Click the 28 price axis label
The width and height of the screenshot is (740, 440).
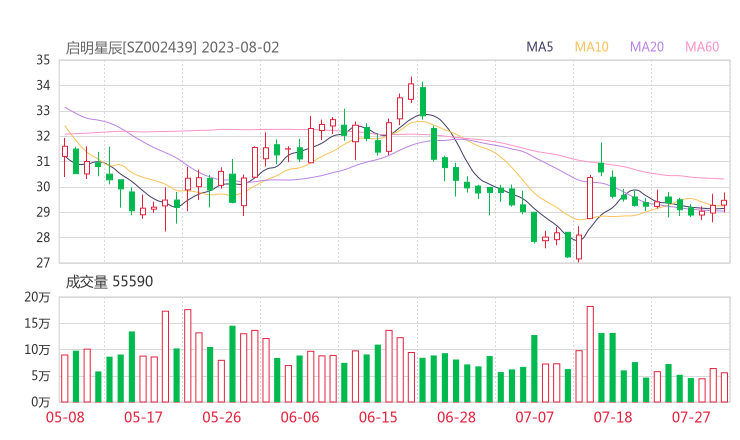(x=43, y=237)
